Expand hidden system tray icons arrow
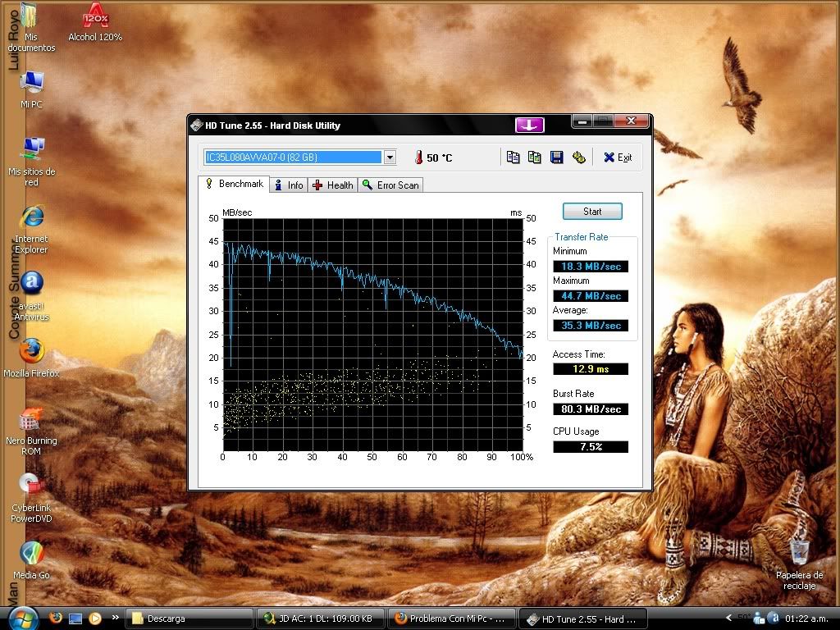This screenshot has width=840, height=630. pyautogui.click(x=728, y=619)
